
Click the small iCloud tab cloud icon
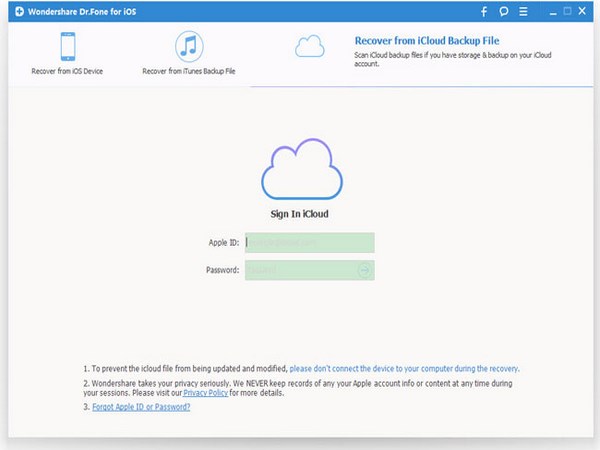click(x=310, y=46)
